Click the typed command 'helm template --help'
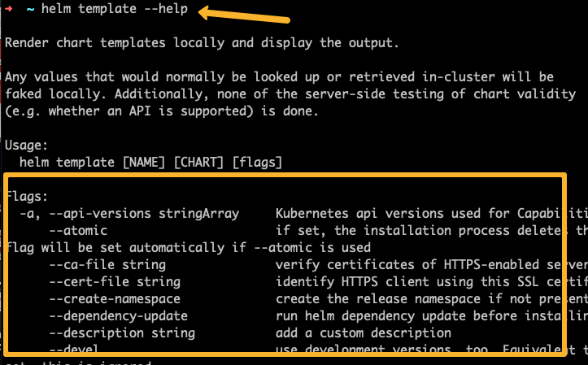 (115, 9)
